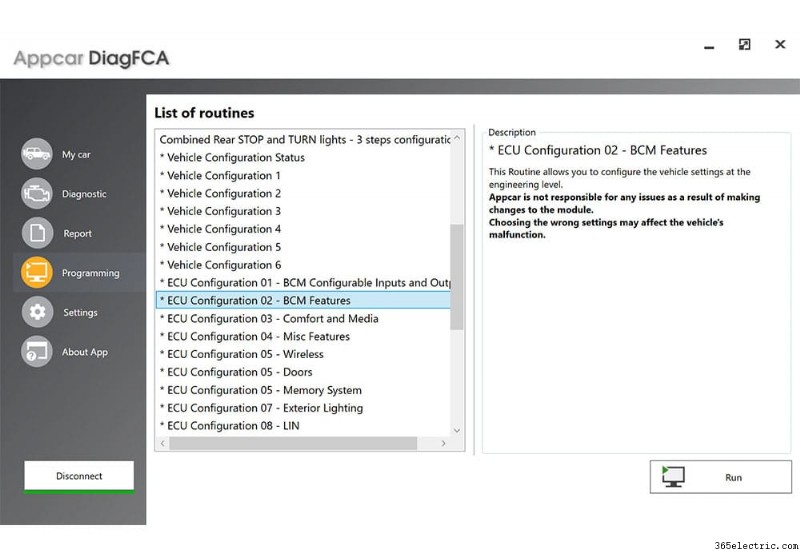The width and height of the screenshot is (800, 553).
Task: Select the Diagnostic engine icon
Action: (x=37, y=193)
